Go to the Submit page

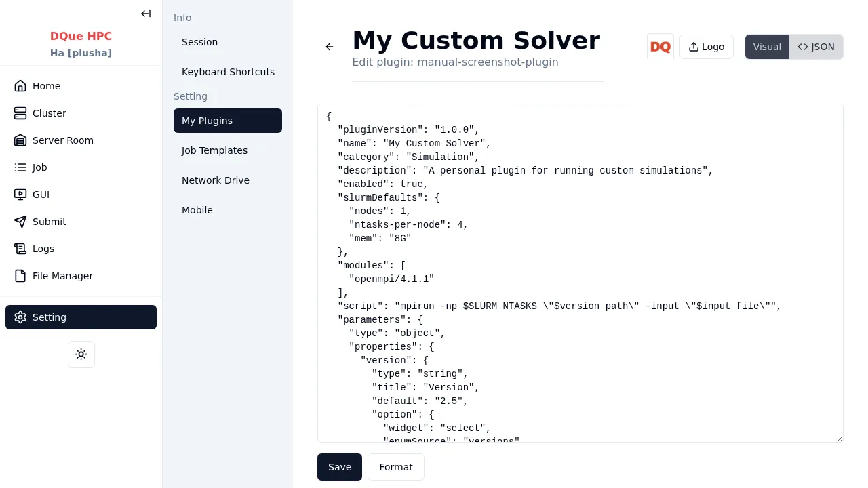point(49,222)
